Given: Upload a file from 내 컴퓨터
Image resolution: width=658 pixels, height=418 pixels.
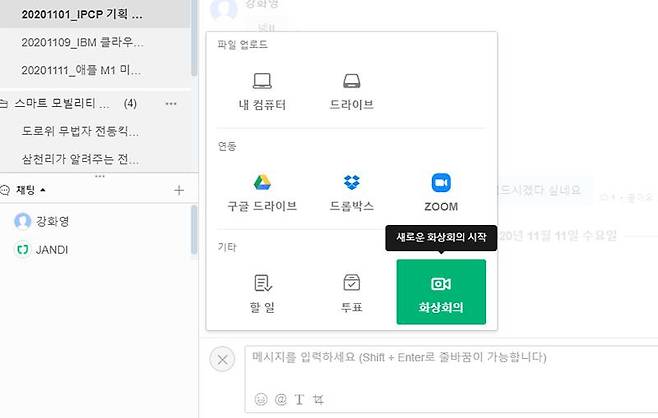Looking at the screenshot, I should pyautogui.click(x=262, y=91).
